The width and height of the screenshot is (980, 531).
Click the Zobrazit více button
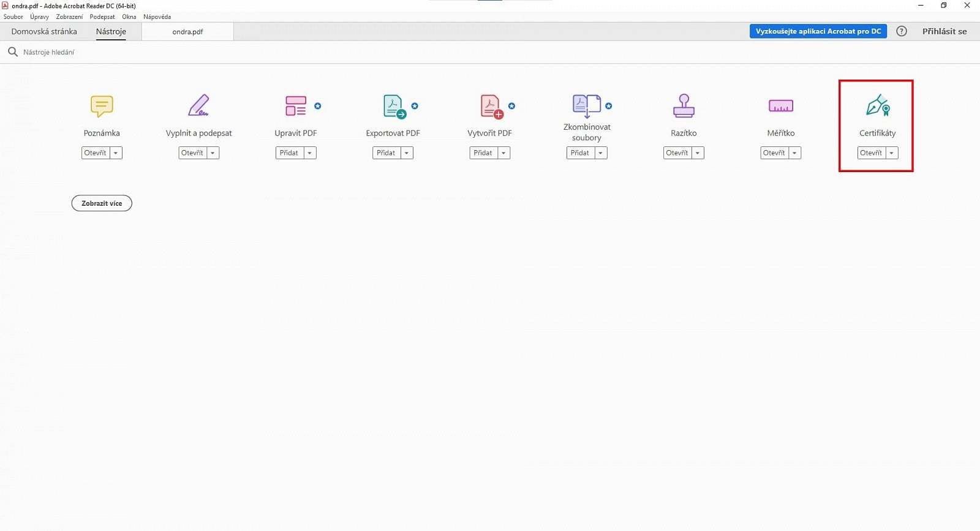pyautogui.click(x=102, y=203)
